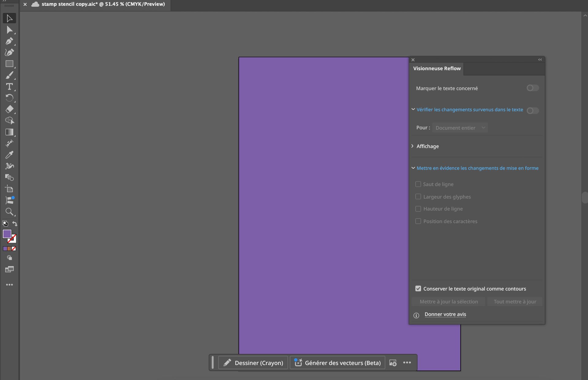Pick the Paintbrush tool
This screenshot has height=380, width=588.
[9, 75]
